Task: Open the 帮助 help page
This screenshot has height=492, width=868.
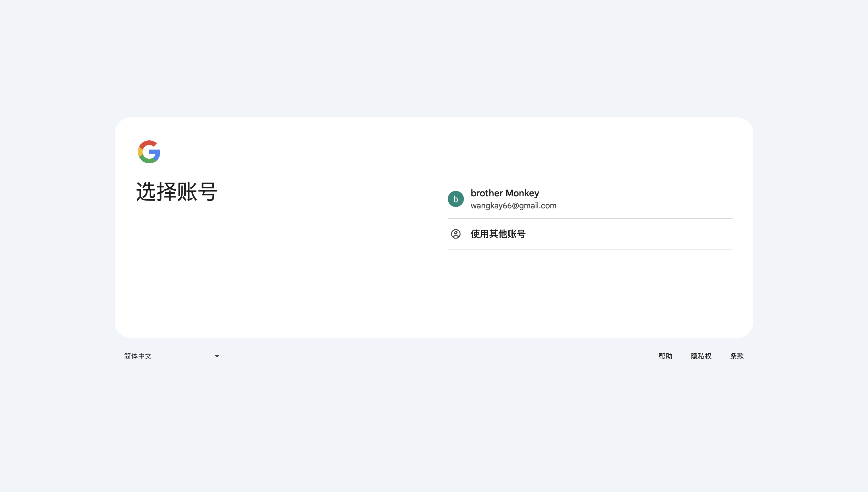Action: pos(665,356)
